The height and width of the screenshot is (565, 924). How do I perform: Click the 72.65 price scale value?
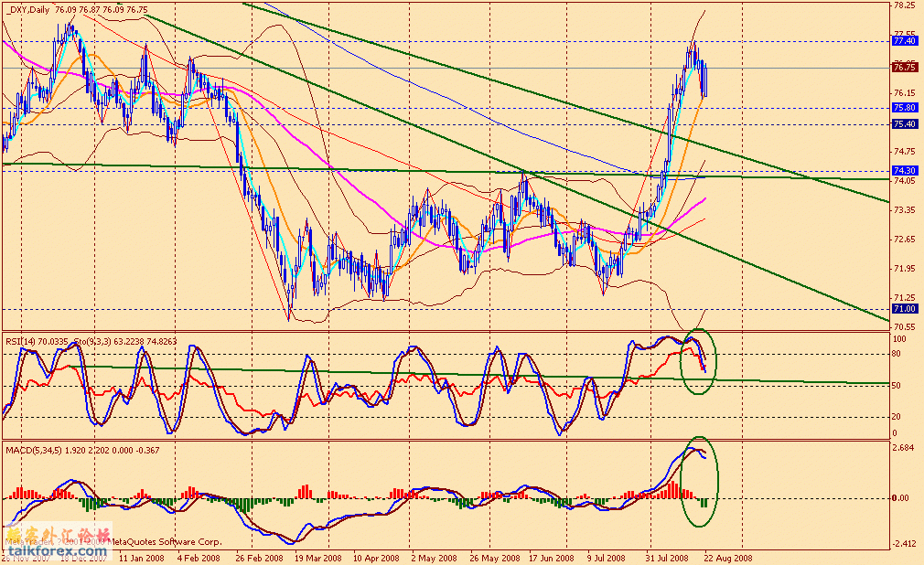904,240
